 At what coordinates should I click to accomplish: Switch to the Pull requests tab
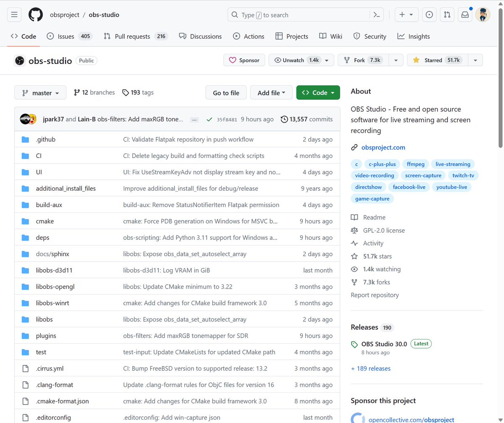(x=135, y=37)
